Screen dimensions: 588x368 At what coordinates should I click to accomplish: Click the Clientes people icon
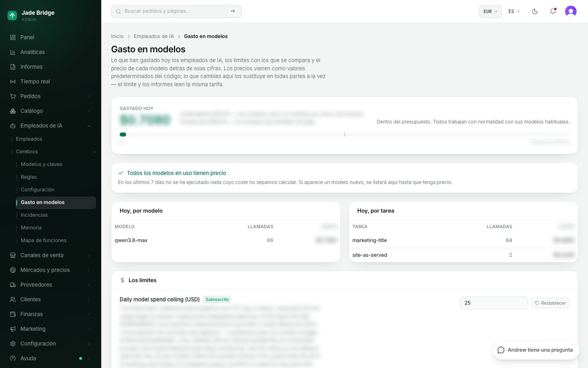point(13,299)
